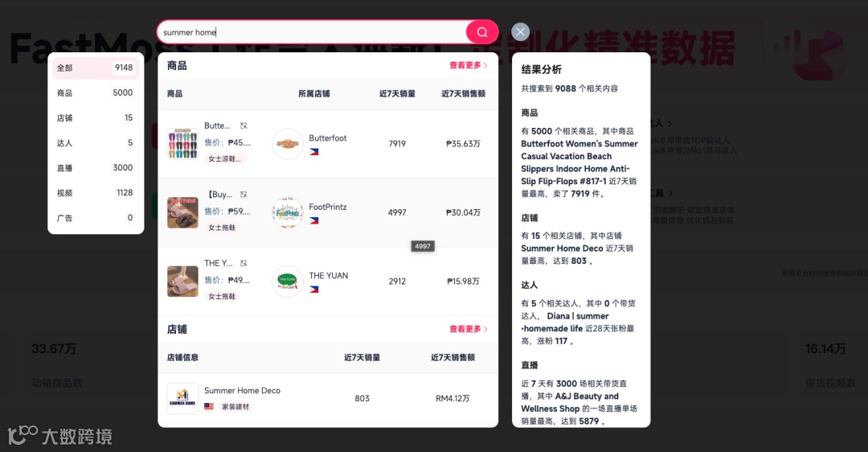Image resolution: width=868 pixels, height=452 pixels.
Task: Open the FootPrintz product thumbnail
Action: click(182, 212)
